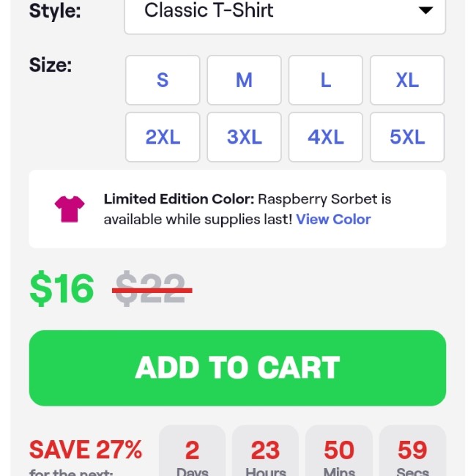Pick size 3XL
The image size is (476, 476).
click(244, 137)
